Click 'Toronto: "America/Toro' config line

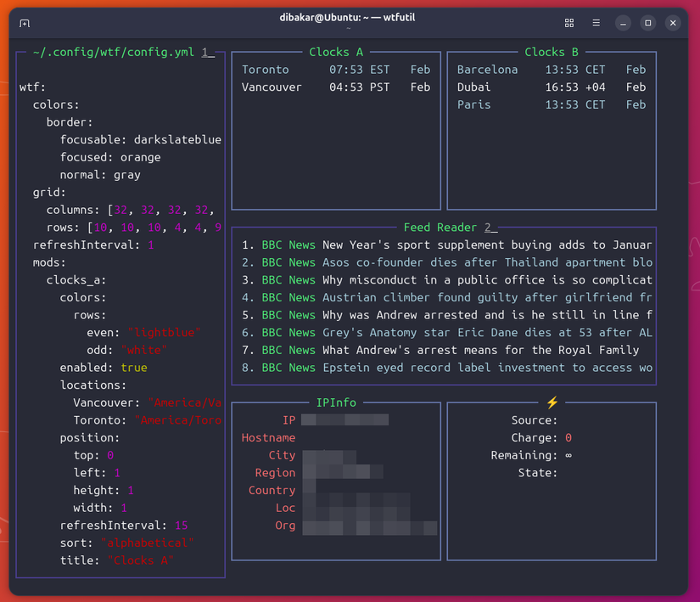click(148, 420)
